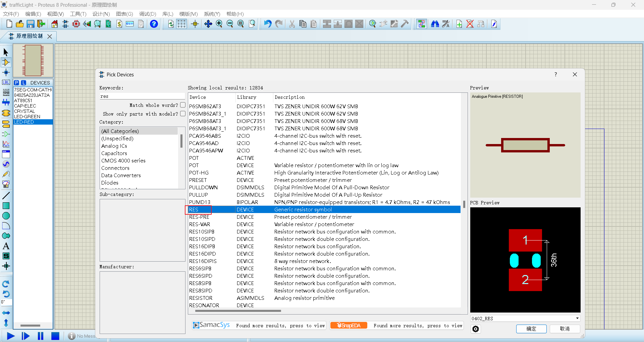Click the blue help question icon
Screen dimensions: 644x342
pos(154,24)
